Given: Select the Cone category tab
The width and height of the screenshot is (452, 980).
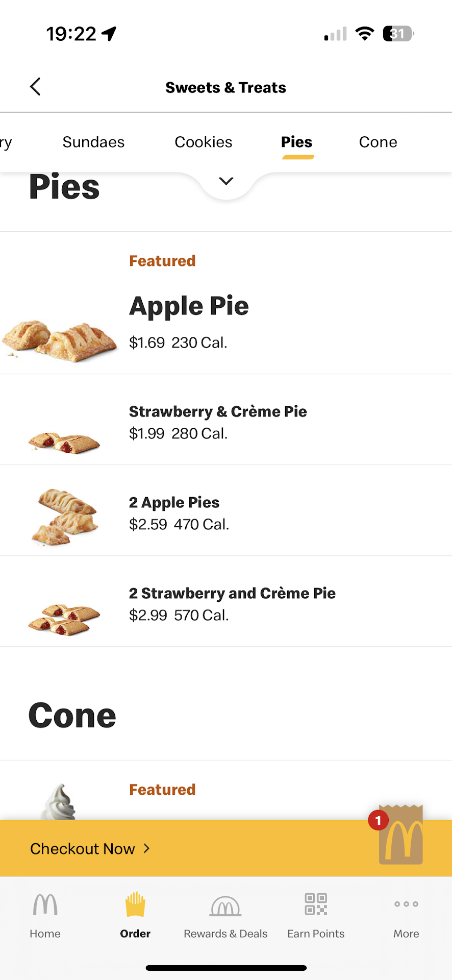Looking at the screenshot, I should (x=378, y=142).
